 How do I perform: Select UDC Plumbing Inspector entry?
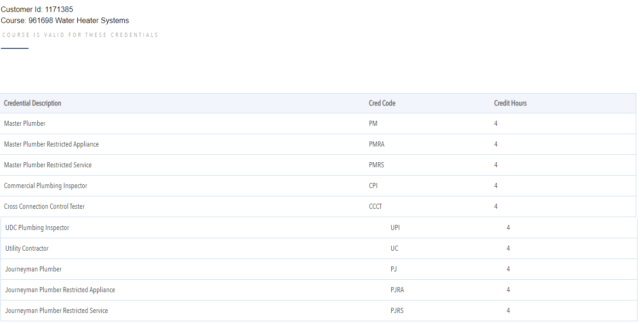pyautogui.click(x=37, y=228)
